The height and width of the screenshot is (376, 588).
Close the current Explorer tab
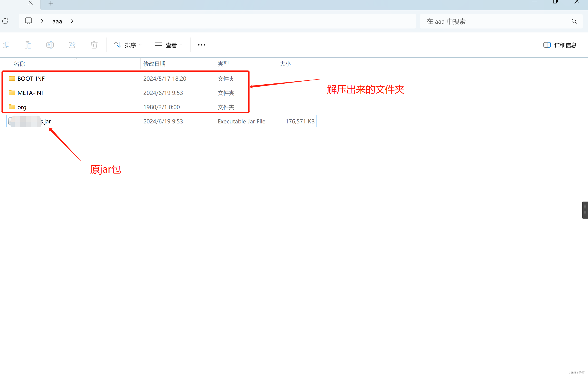(x=31, y=3)
